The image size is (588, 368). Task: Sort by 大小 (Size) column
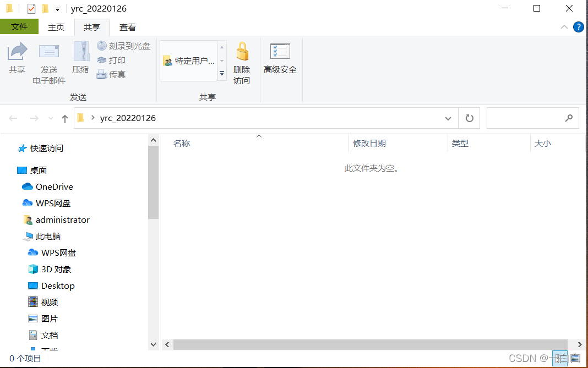543,143
